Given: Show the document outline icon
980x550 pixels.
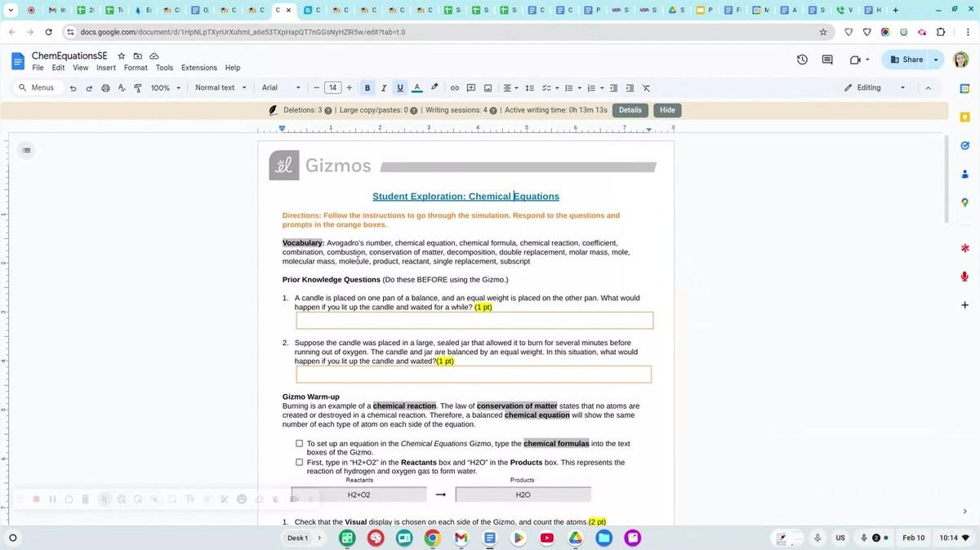Looking at the screenshot, I should (27, 150).
